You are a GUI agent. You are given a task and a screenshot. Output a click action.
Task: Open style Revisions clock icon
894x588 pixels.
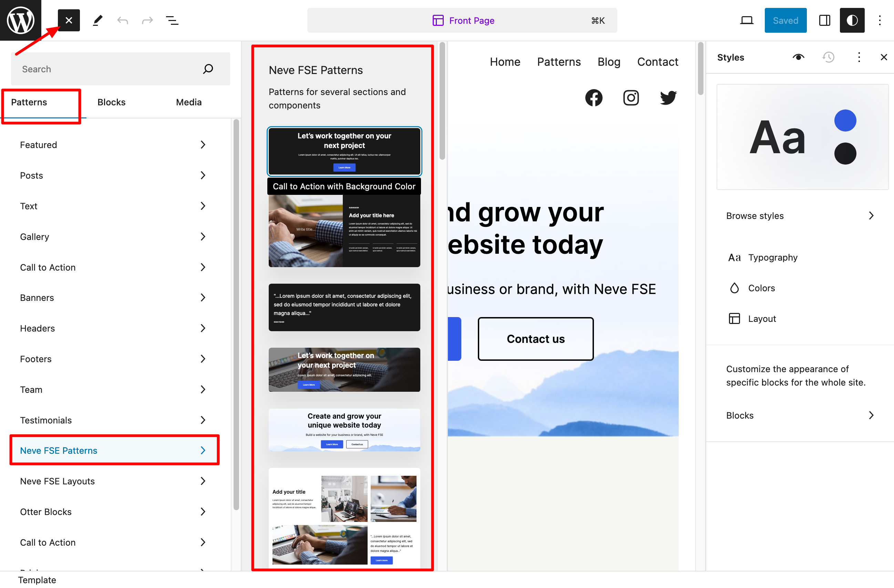click(x=828, y=57)
